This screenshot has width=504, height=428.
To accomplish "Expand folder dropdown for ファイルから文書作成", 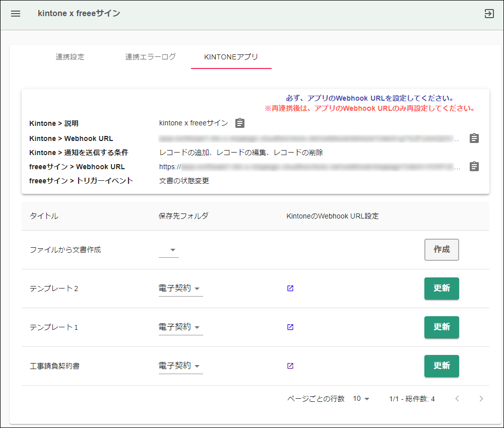I will 169,250.
